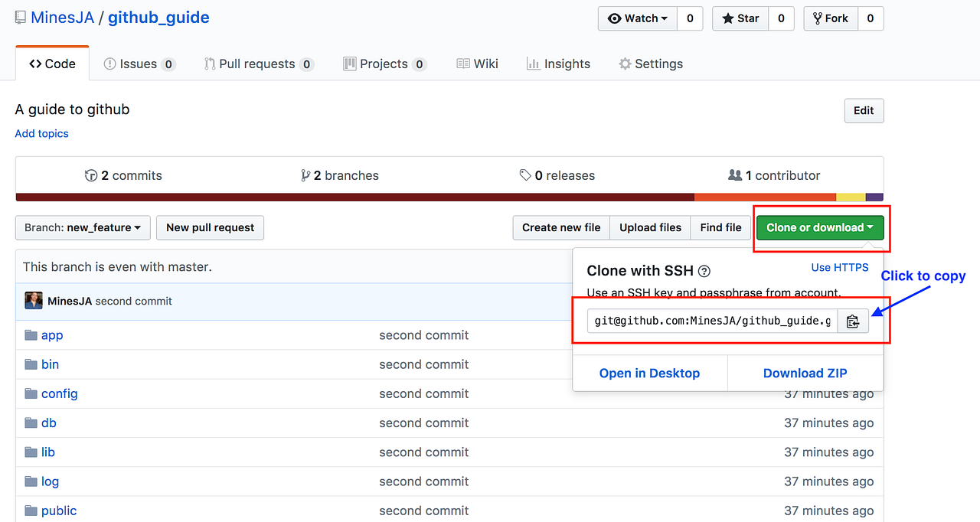
Task: Open the Clone or download dropdown
Action: click(819, 227)
